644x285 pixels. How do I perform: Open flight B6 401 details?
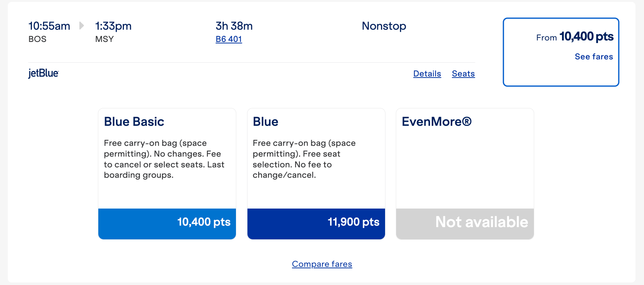[229, 39]
